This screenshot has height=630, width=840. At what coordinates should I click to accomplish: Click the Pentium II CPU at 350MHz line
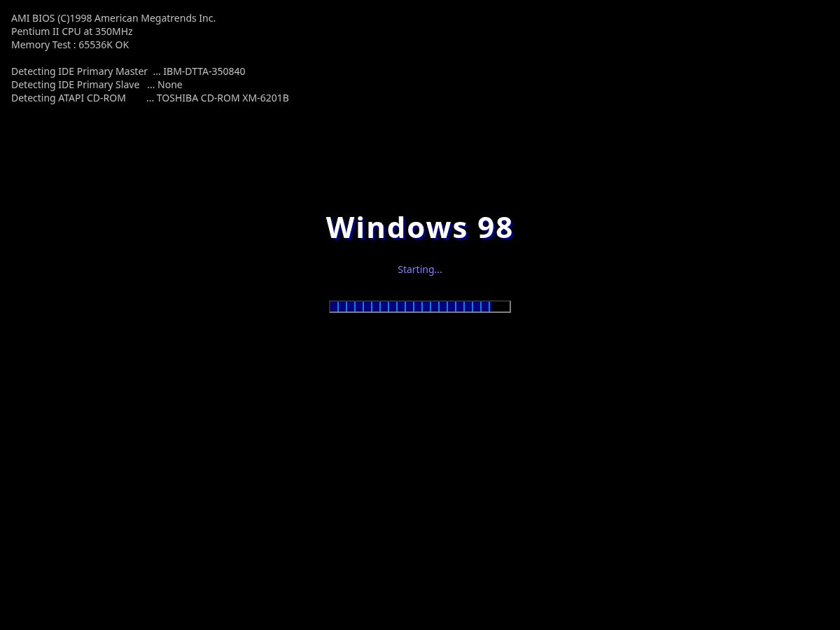coord(72,31)
